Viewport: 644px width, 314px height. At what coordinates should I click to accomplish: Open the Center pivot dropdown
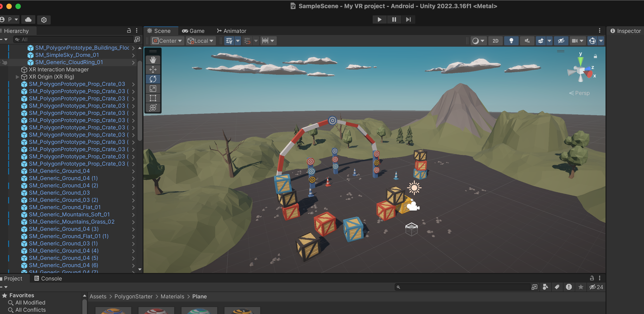pyautogui.click(x=167, y=41)
